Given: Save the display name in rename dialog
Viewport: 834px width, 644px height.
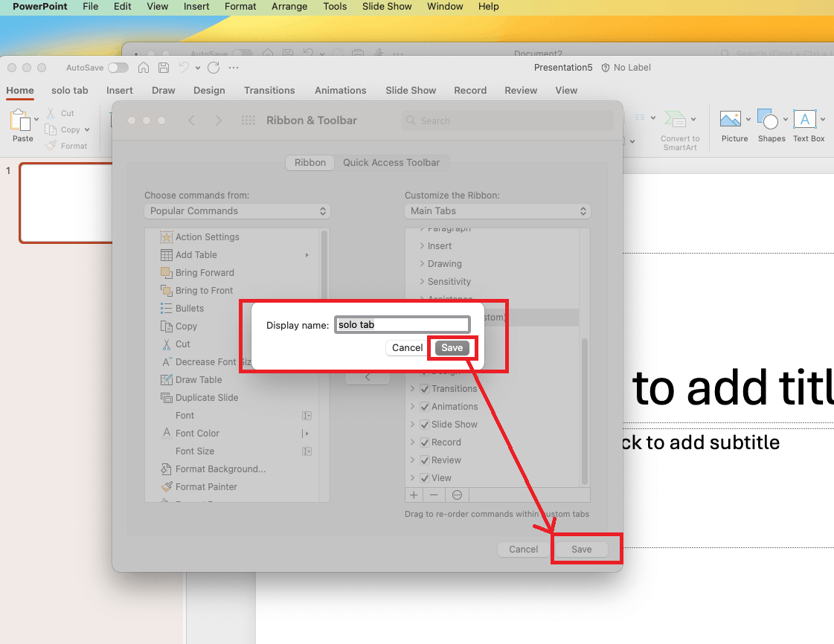Looking at the screenshot, I should point(452,348).
